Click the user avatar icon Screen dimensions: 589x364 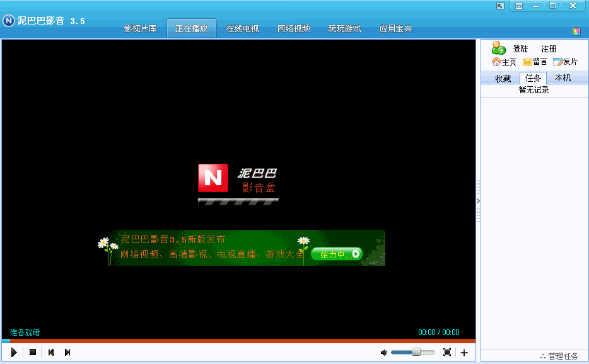coord(499,48)
